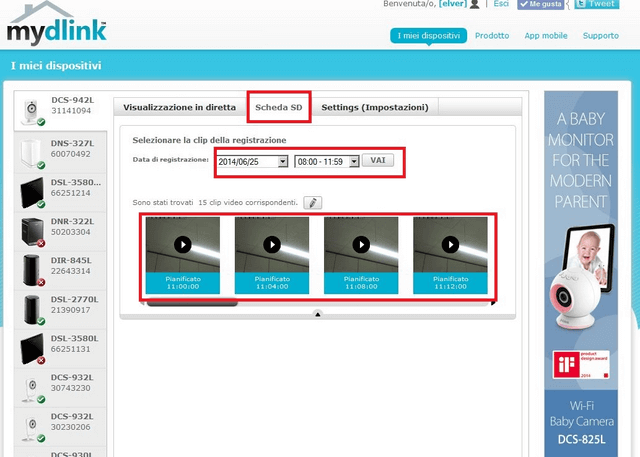Open the App mobile menu
Viewport: 640px width, 457px height.
pyautogui.click(x=546, y=36)
